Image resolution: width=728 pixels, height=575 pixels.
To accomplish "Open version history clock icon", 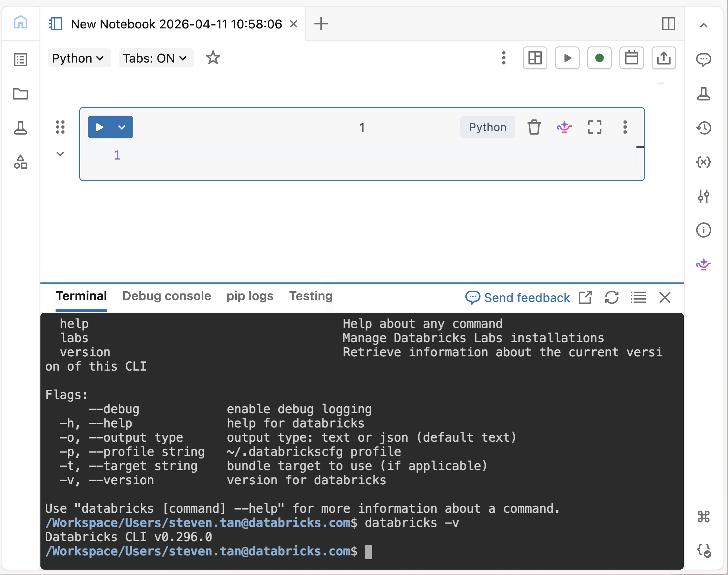I will [703, 128].
